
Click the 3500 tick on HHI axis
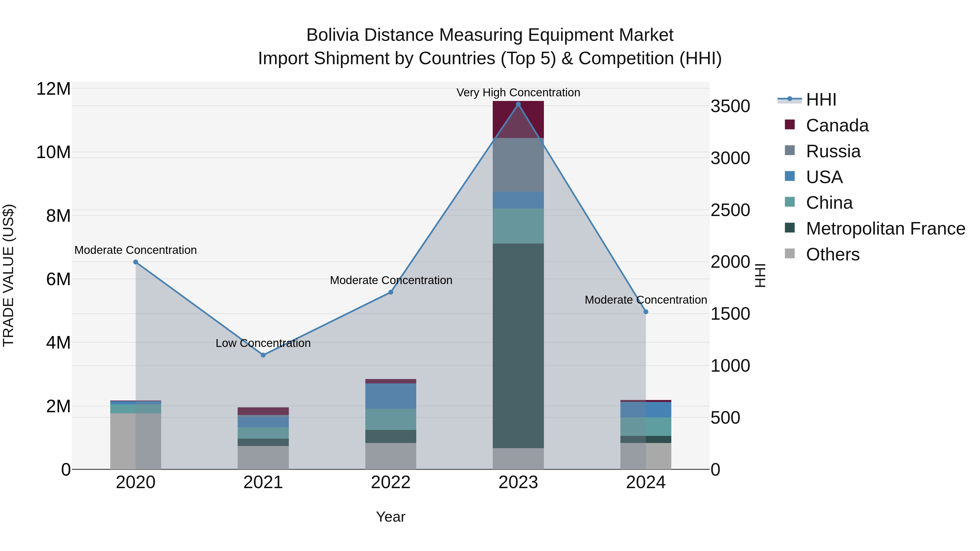[730, 106]
